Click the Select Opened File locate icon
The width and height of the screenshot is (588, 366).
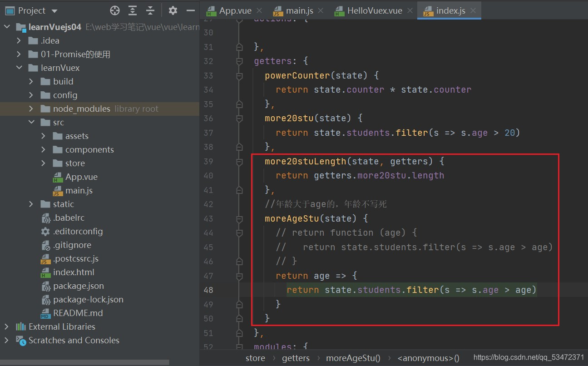(115, 10)
